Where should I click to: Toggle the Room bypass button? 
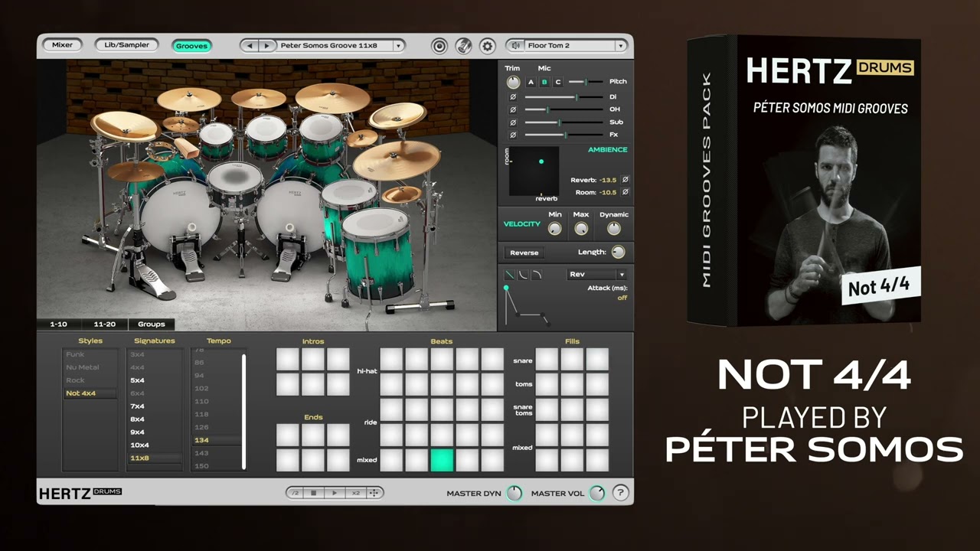click(626, 192)
